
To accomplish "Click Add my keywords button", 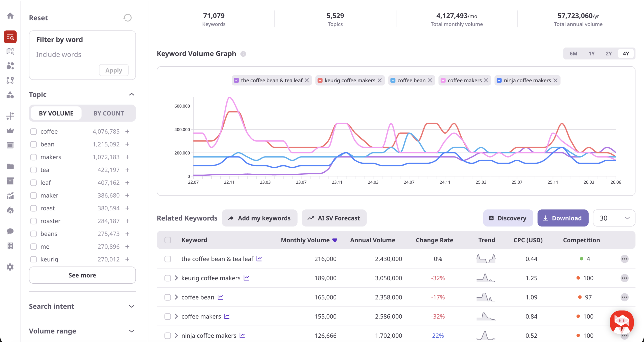I will tap(260, 218).
